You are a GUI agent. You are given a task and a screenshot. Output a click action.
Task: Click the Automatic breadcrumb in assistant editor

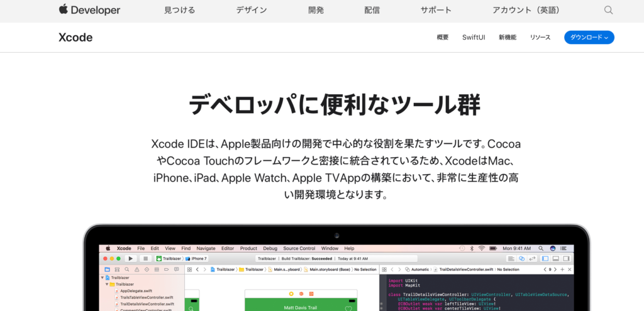[x=419, y=270]
